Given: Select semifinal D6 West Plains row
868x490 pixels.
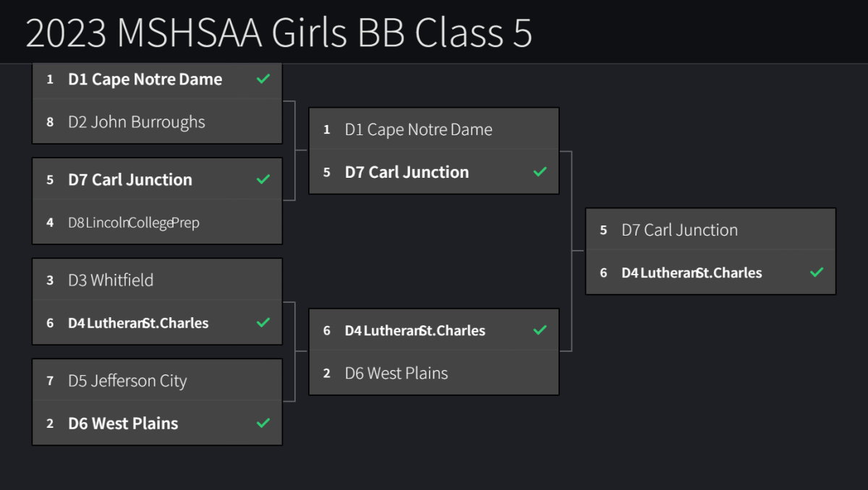Looking at the screenshot, I should [396, 374].
